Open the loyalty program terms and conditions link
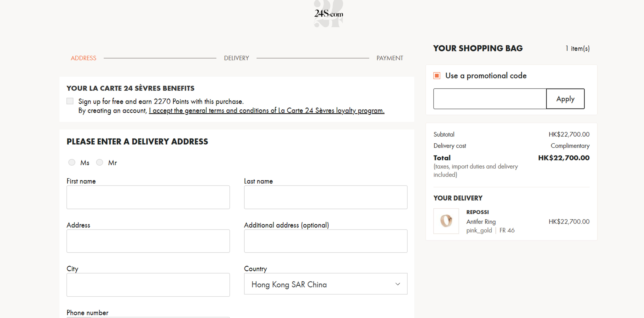This screenshot has width=644, height=318. 266,111
